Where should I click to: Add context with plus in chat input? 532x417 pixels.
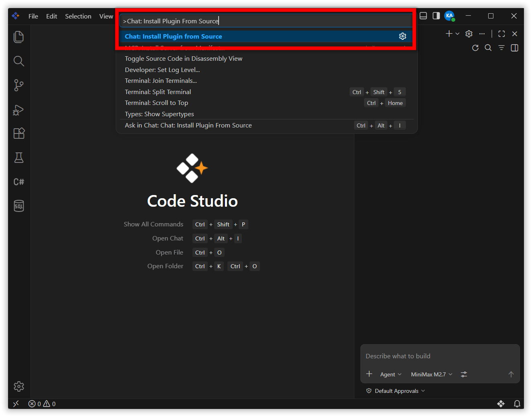click(x=369, y=374)
